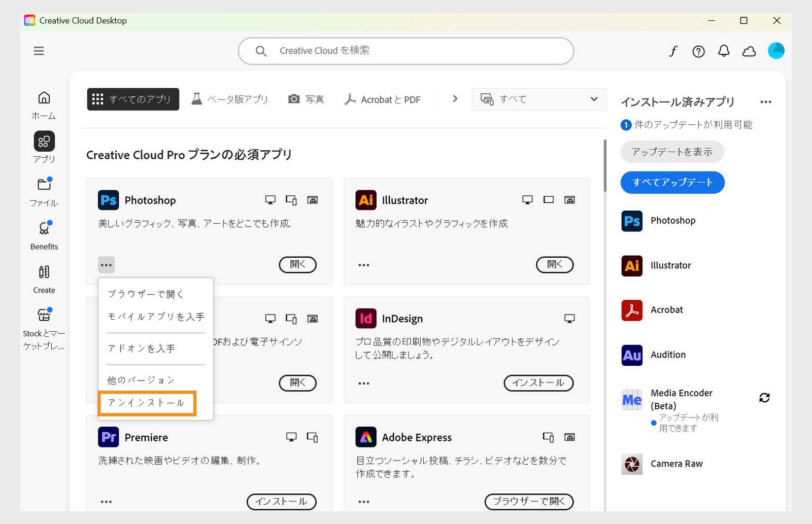Screen dimensions: 812x524
Task: Select アンインストール in the Photoshop context menu
Action: click(x=147, y=403)
